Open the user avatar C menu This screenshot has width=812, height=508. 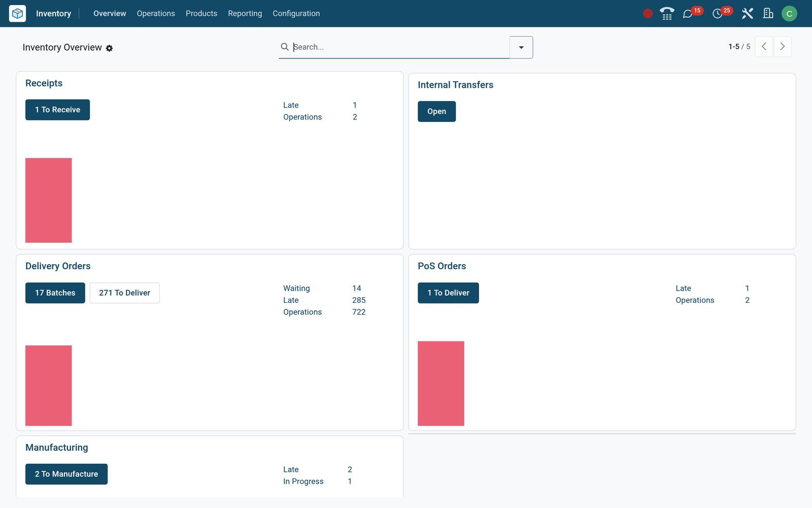pos(789,14)
